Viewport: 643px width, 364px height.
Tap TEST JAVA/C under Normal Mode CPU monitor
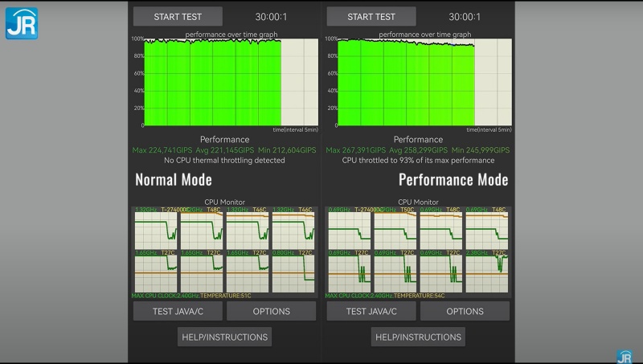[x=178, y=311]
